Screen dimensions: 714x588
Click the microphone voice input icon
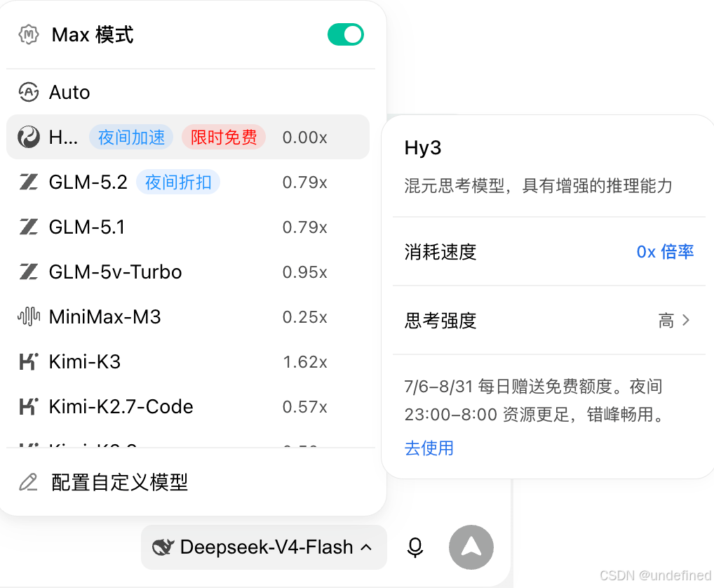tap(415, 547)
